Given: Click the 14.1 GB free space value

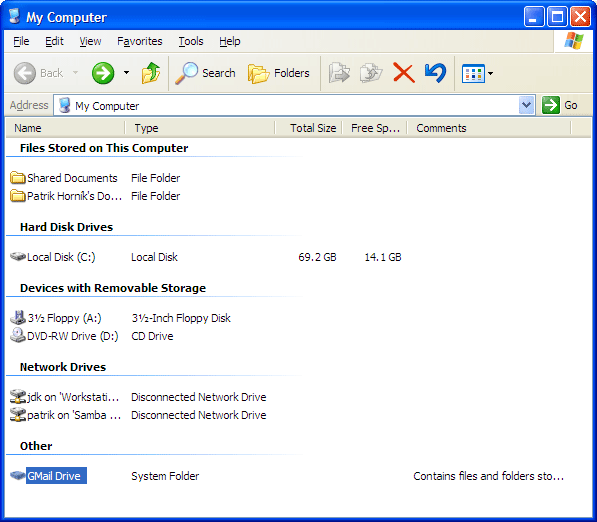Looking at the screenshot, I should (383, 257).
